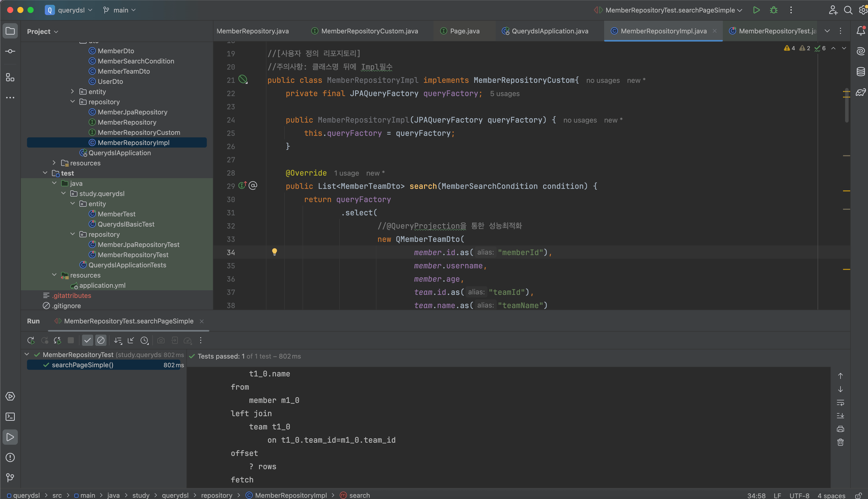868x499 pixels.
Task: Expand the entity folder under main
Action: pyautogui.click(x=72, y=91)
